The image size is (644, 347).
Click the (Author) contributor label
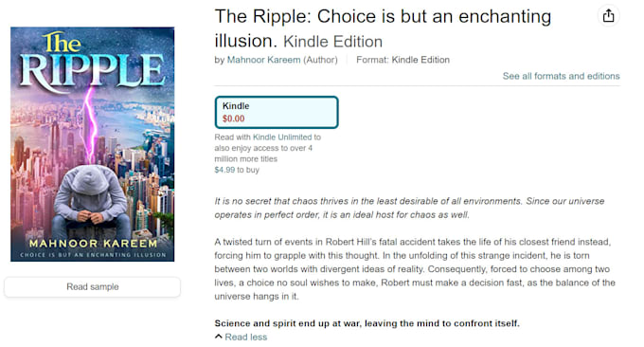(x=320, y=60)
